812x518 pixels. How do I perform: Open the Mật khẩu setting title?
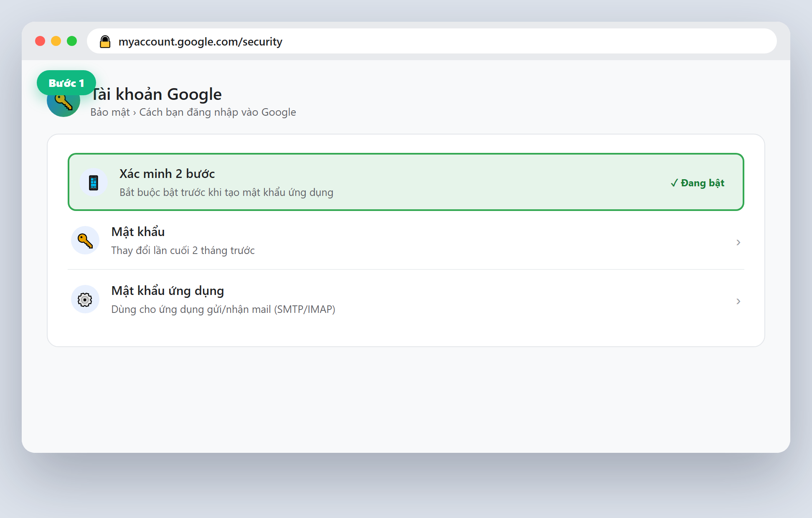[138, 232]
